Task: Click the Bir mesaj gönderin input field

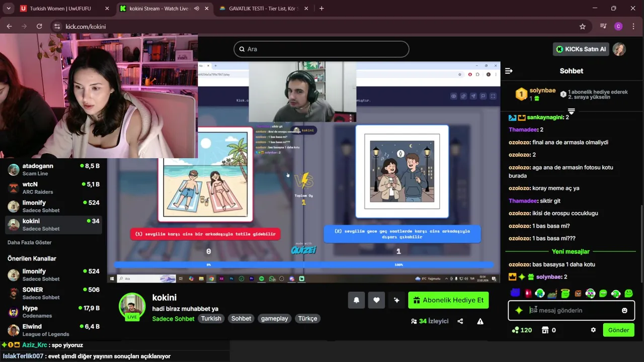Action: coord(571,310)
